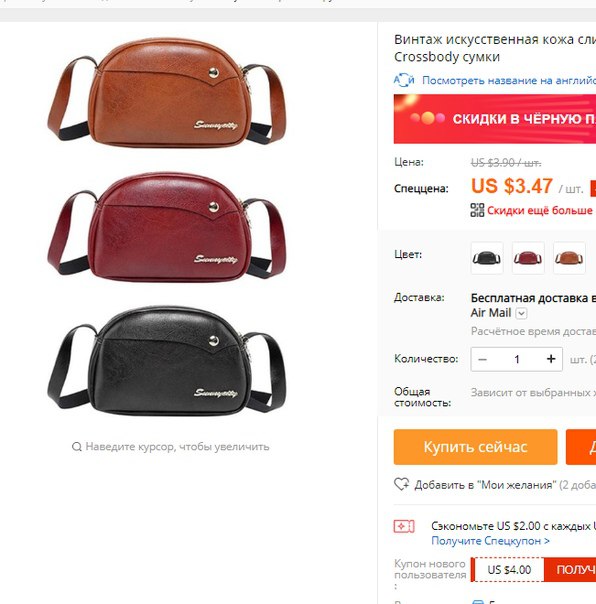Expand the Air Mail shipping dropdown
596x604 pixels.
(x=521, y=313)
